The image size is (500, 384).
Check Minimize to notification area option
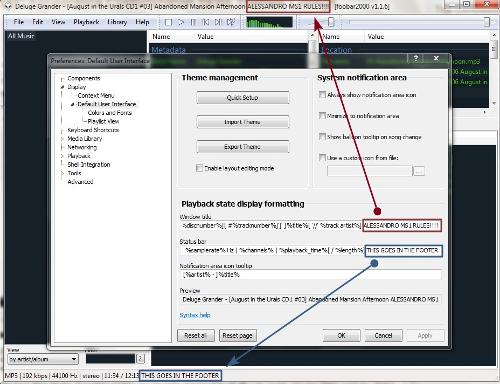tap(322, 116)
